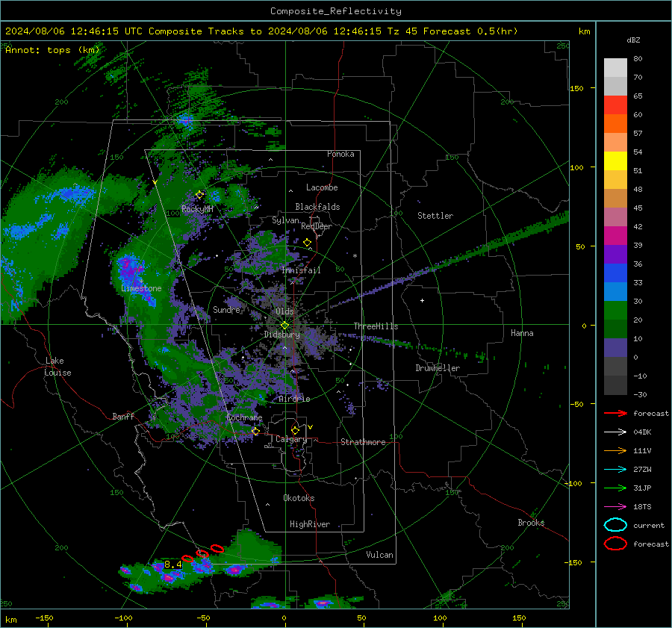Click the Blackfalds town label

pyautogui.click(x=317, y=207)
